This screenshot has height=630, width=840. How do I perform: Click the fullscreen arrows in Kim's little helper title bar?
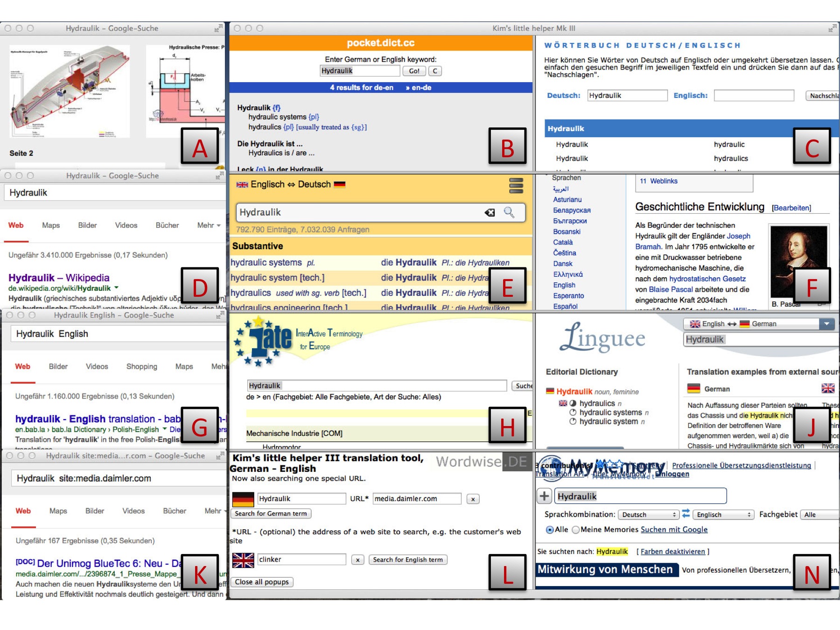[x=832, y=28]
